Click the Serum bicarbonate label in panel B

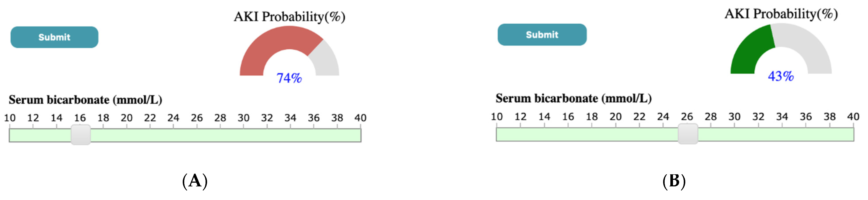click(x=573, y=99)
